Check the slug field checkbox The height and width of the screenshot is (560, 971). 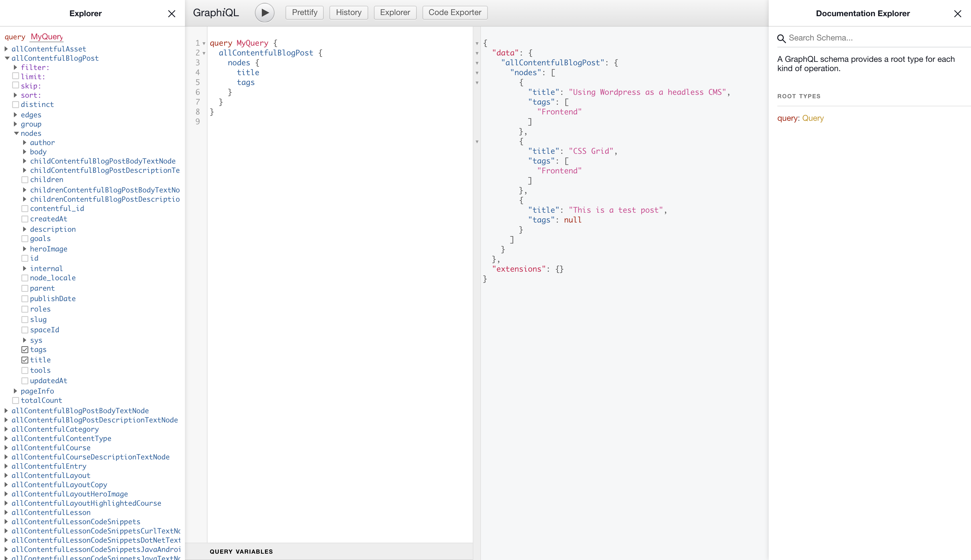pyautogui.click(x=25, y=319)
